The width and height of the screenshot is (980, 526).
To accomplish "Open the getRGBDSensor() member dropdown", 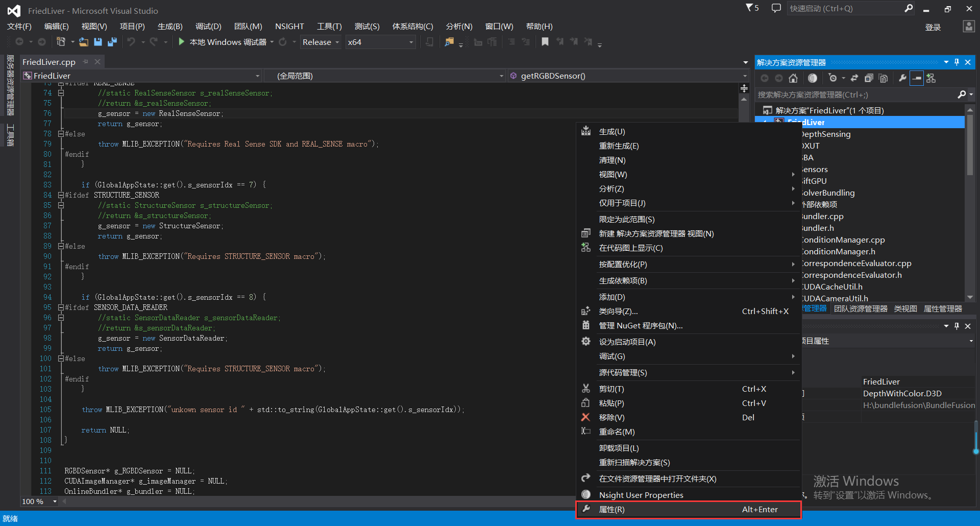I will coord(629,76).
